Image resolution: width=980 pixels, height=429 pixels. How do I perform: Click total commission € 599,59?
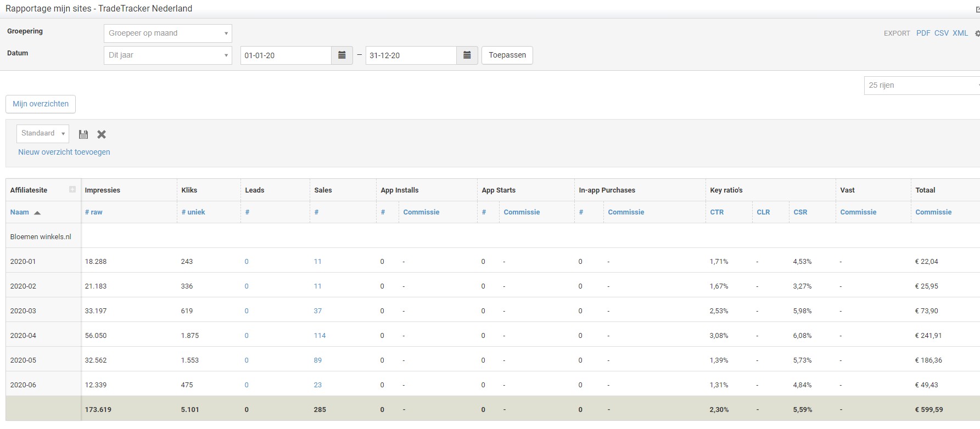[929, 410]
